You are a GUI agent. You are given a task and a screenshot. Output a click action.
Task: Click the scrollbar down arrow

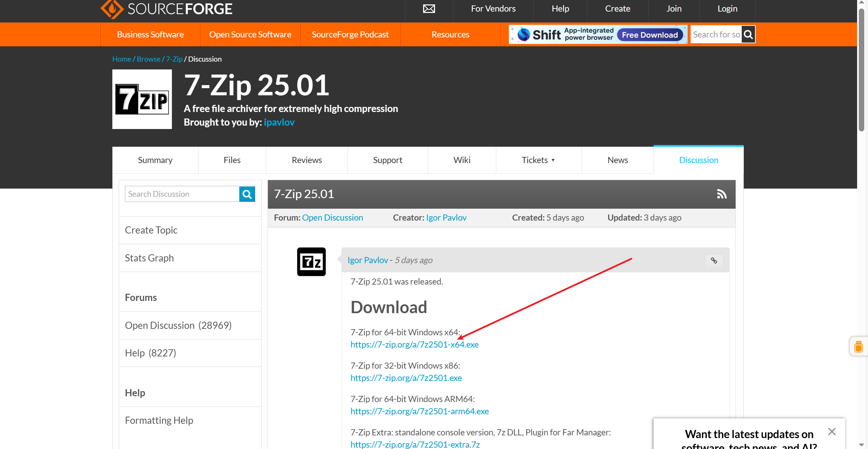click(862, 445)
